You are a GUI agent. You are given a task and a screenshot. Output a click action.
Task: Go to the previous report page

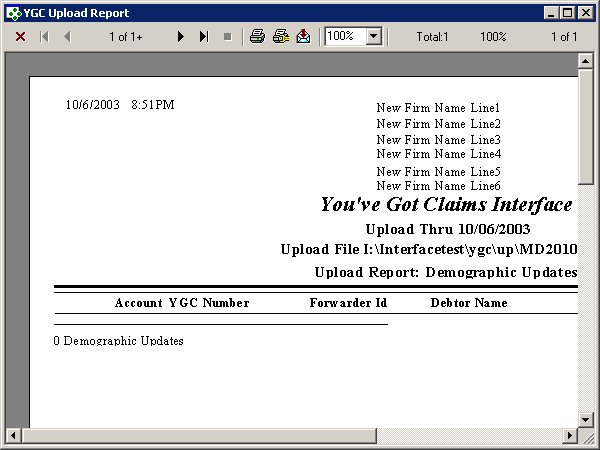point(67,36)
